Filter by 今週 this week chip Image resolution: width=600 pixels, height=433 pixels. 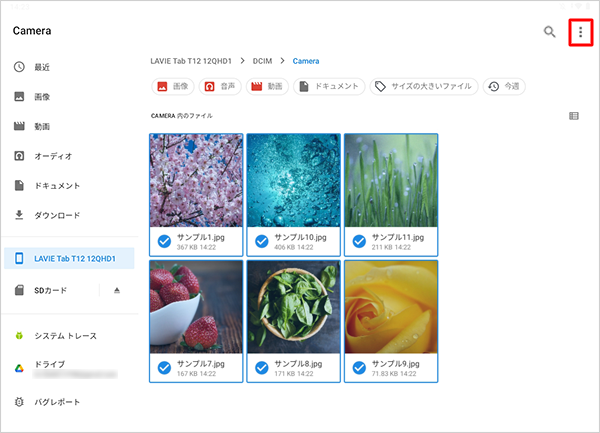(504, 87)
